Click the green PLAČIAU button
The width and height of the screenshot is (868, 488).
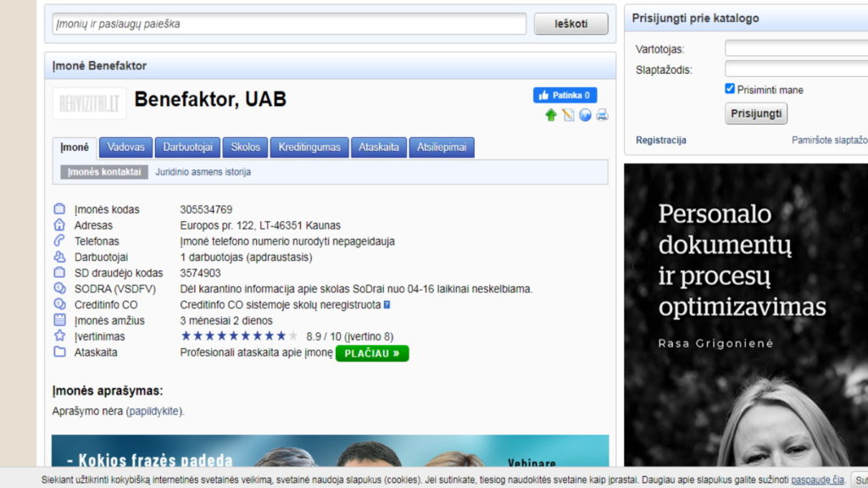(x=372, y=353)
